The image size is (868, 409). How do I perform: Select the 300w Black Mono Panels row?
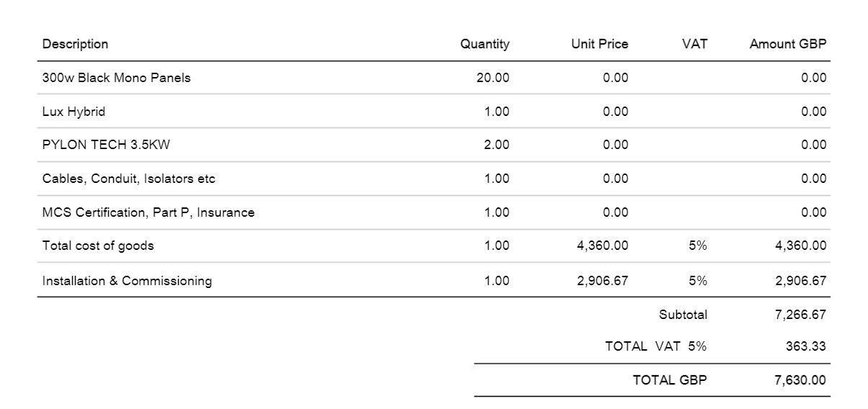pyautogui.click(x=434, y=78)
